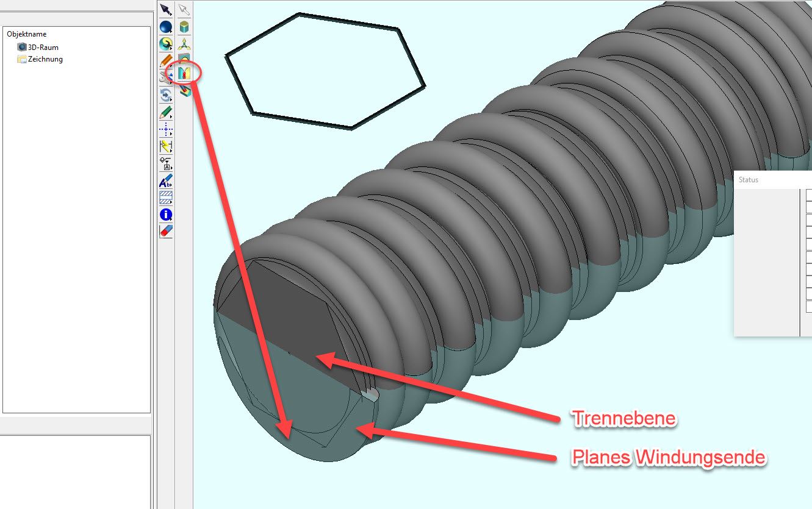This screenshot has width=812, height=509.
Task: Select the Zeichnung tree item
Action: (45, 59)
